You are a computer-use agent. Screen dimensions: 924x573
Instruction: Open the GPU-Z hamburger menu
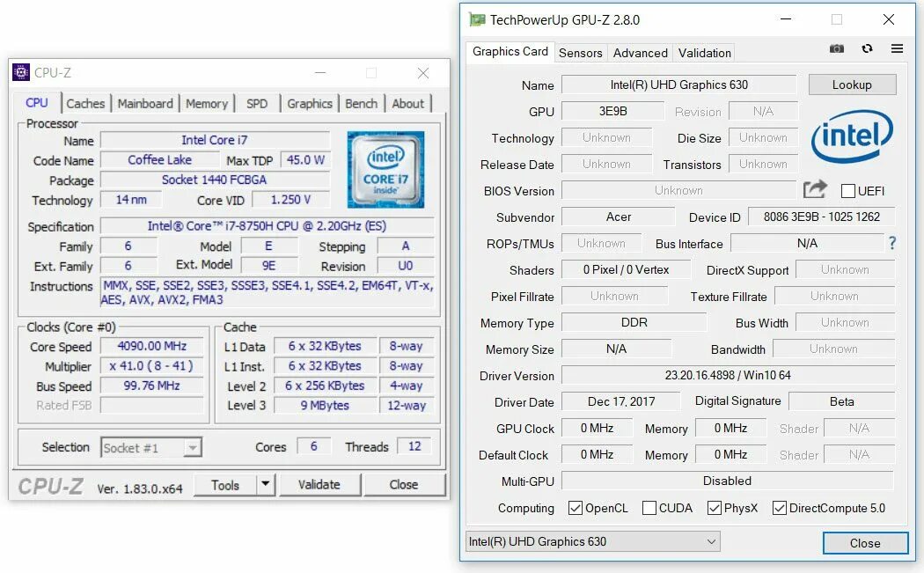click(897, 49)
